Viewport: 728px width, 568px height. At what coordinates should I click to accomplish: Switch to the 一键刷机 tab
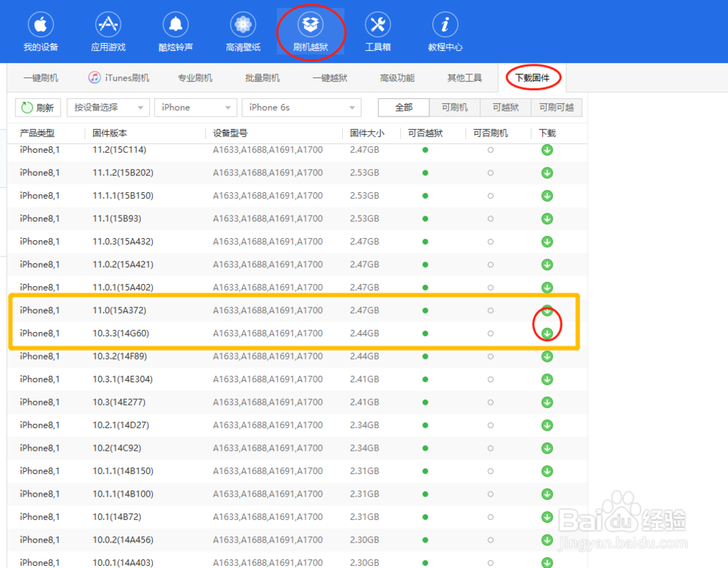click(x=41, y=78)
